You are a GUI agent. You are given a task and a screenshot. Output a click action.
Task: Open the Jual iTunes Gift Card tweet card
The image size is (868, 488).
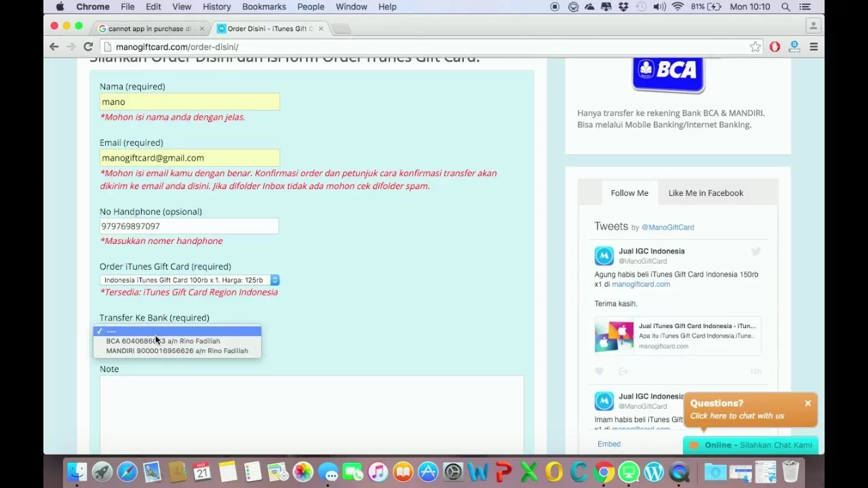(x=677, y=336)
